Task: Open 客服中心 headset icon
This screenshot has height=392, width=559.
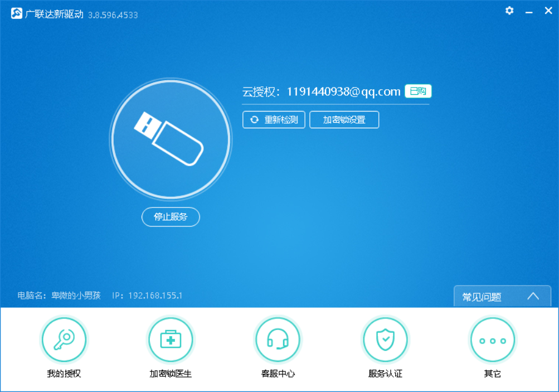Action: pyautogui.click(x=278, y=340)
